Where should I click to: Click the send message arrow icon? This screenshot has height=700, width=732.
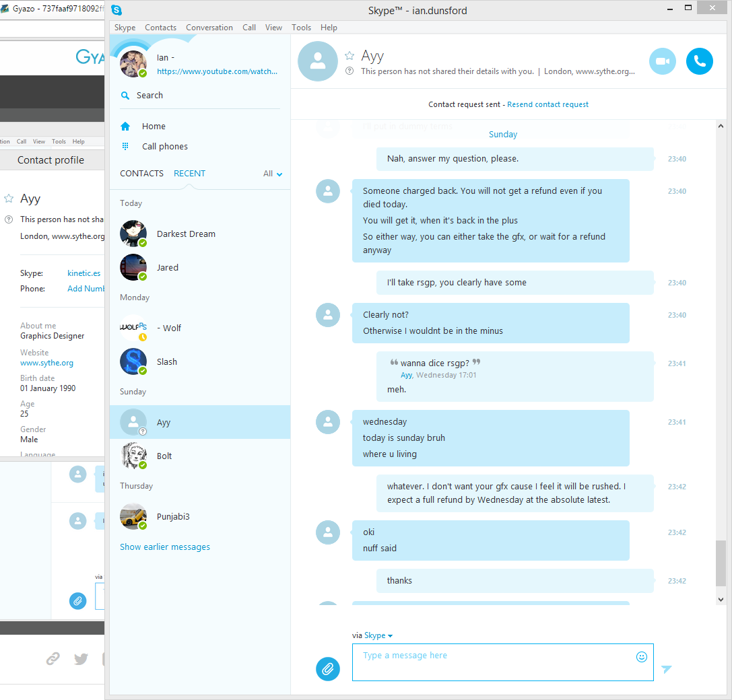coord(667,669)
